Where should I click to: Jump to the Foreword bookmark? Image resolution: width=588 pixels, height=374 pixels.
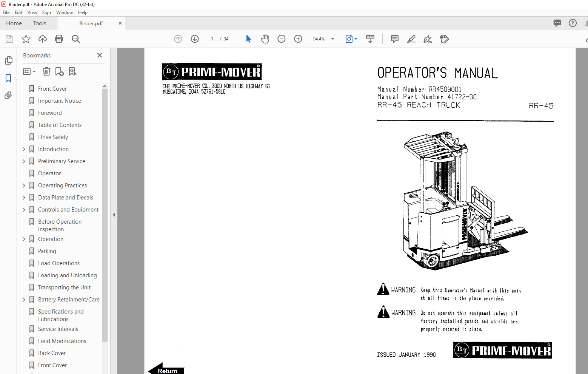coord(49,113)
